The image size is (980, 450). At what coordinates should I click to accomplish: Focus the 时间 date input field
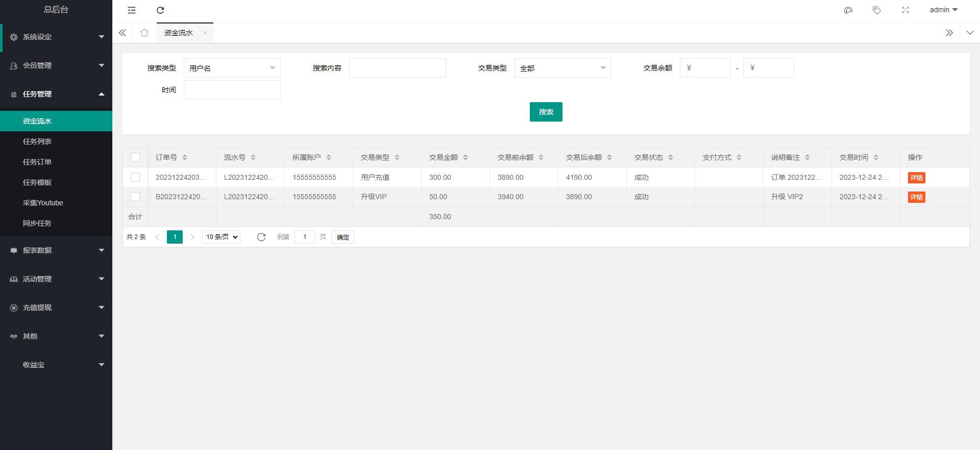point(232,90)
